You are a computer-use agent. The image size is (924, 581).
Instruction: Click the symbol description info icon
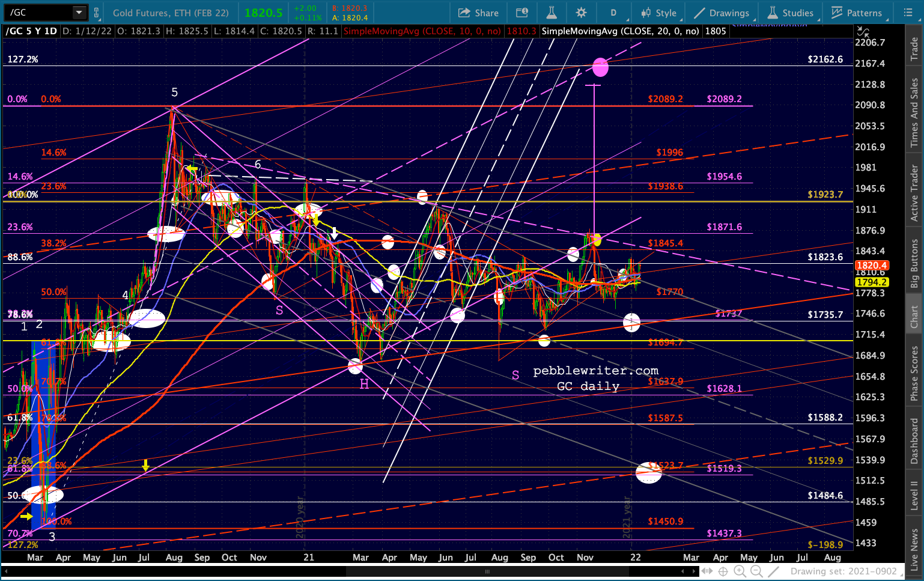[x=522, y=13]
